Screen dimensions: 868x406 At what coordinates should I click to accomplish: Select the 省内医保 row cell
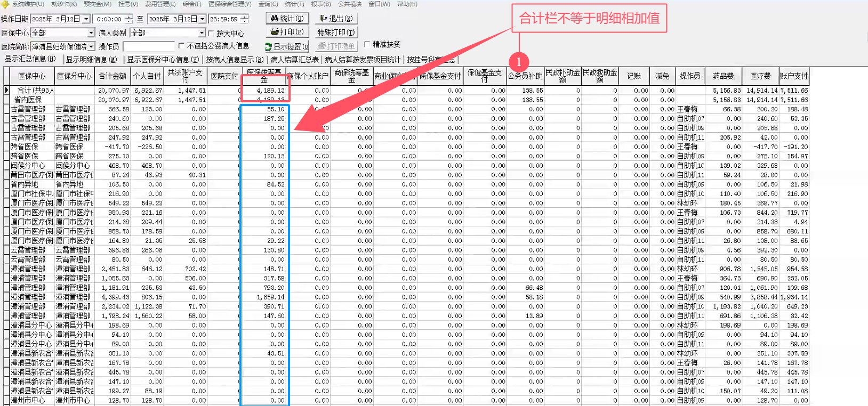tap(32, 100)
